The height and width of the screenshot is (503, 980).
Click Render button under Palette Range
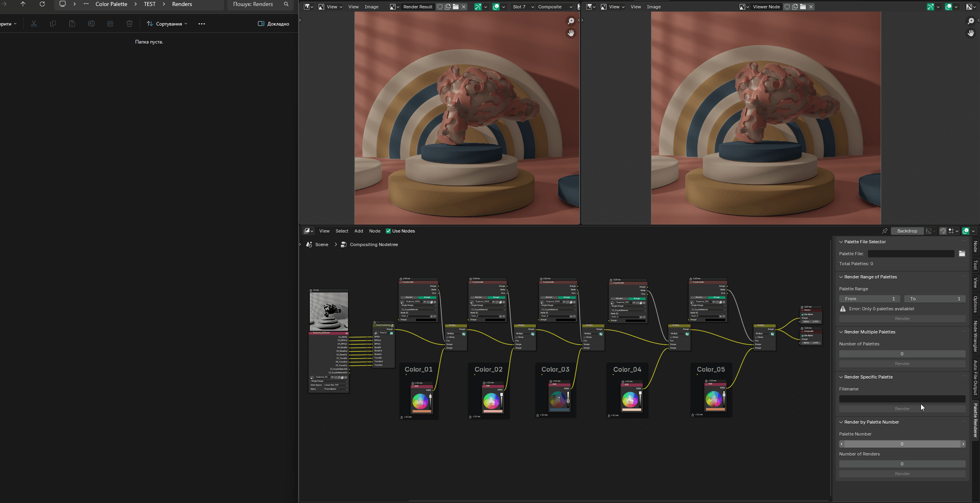coord(902,319)
